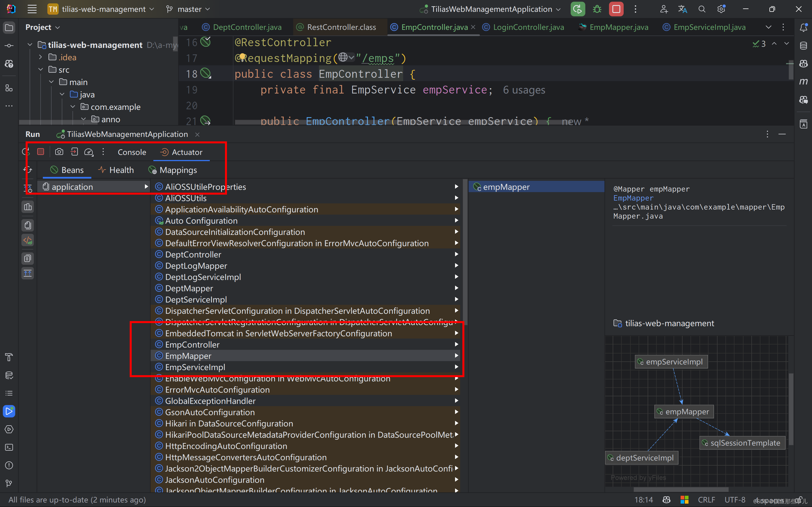The width and height of the screenshot is (812, 507).
Task: Select the Health tab in Actuator
Action: tap(121, 169)
